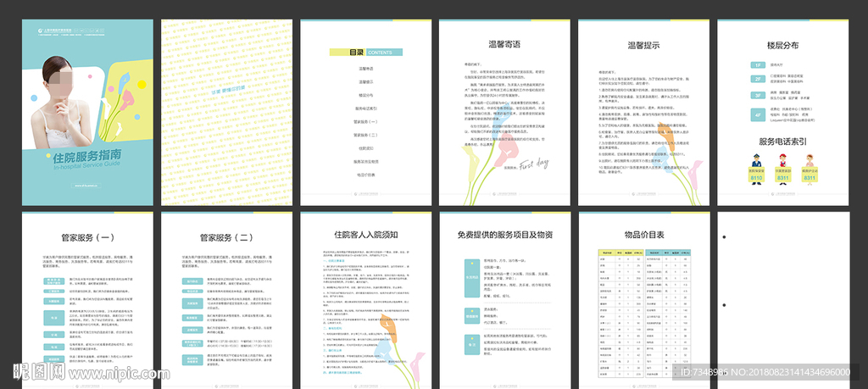Image resolution: width=868 pixels, height=389 pixels.
Task: Click the 2F floor badge
Action: pos(757,79)
